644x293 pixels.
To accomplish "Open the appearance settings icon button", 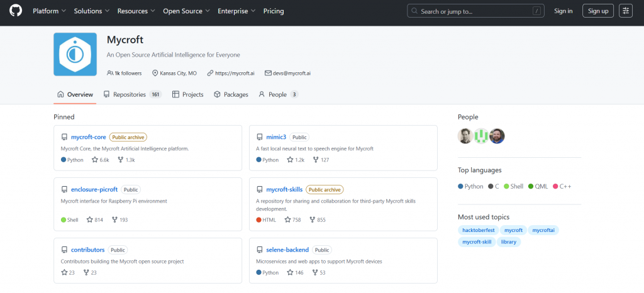I will pos(626,11).
